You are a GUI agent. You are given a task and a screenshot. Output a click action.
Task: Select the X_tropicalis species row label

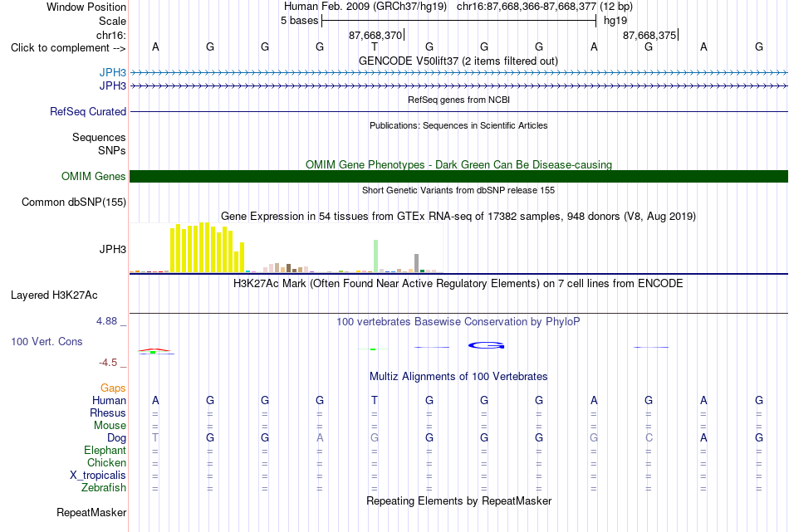coord(98,476)
